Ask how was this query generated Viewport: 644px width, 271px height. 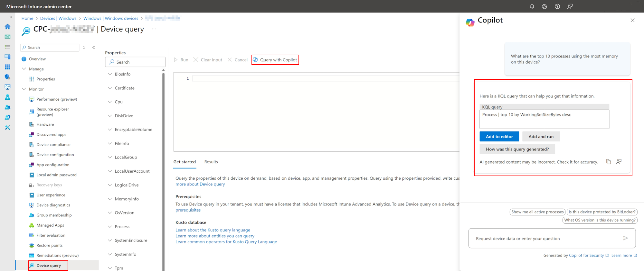point(517,149)
